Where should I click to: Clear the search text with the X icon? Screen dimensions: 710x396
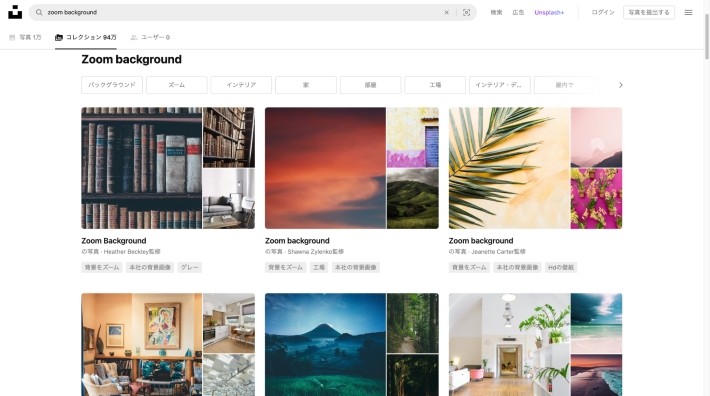click(446, 12)
